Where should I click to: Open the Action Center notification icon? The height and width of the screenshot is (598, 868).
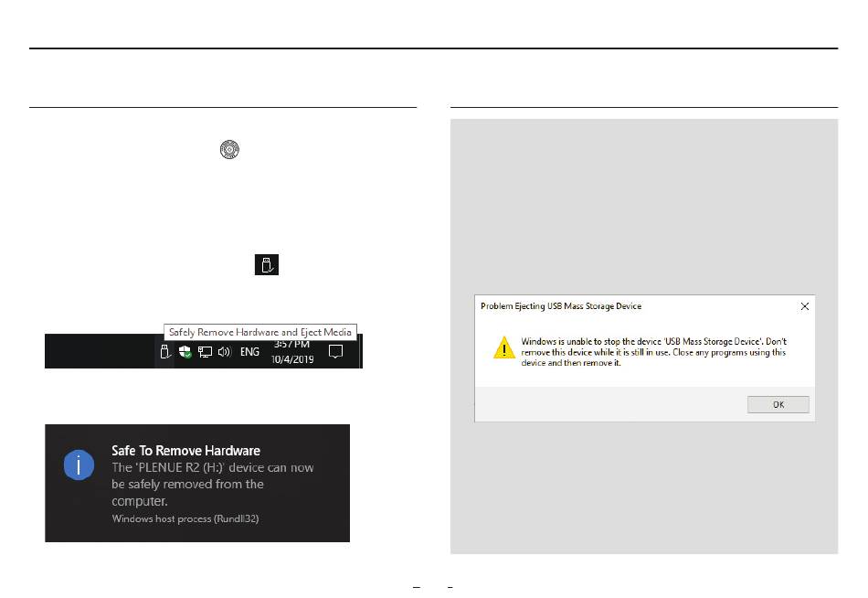click(335, 352)
